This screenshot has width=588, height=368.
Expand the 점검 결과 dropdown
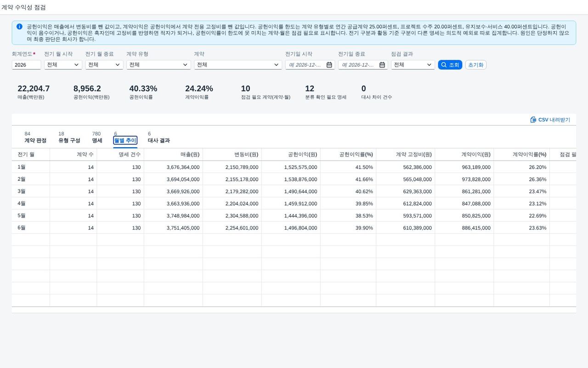pyautogui.click(x=430, y=65)
